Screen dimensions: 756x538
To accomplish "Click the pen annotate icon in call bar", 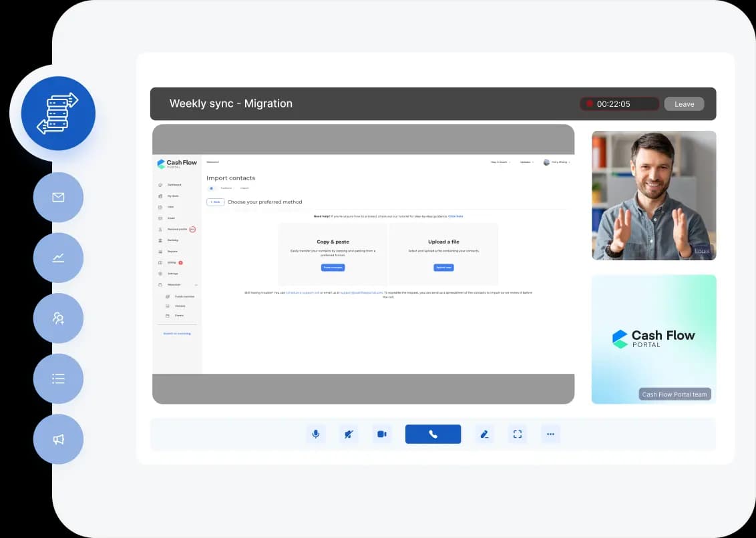I will pyautogui.click(x=484, y=434).
